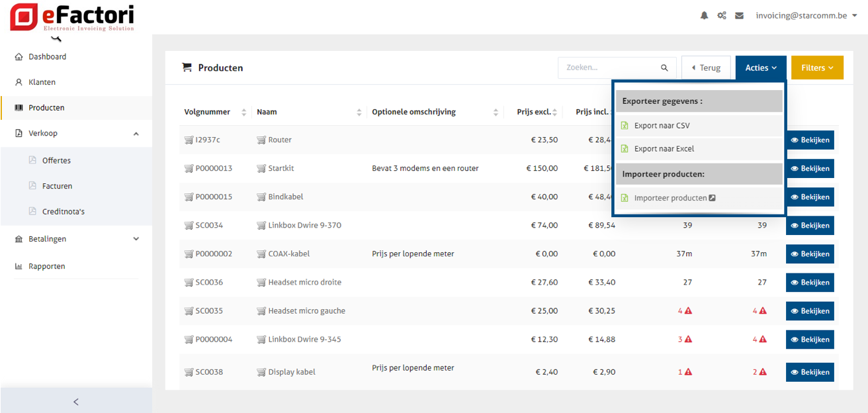Click the cart icon beside Router name
This screenshot has height=413, width=868.
[261, 140]
